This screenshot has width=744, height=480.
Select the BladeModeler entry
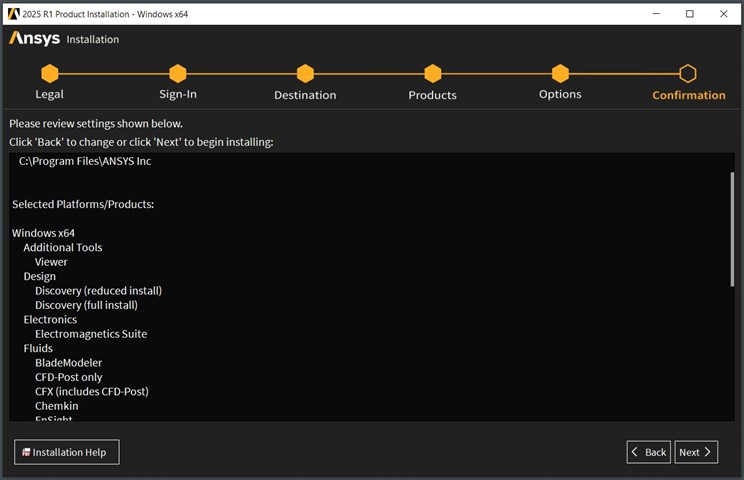tap(68, 363)
